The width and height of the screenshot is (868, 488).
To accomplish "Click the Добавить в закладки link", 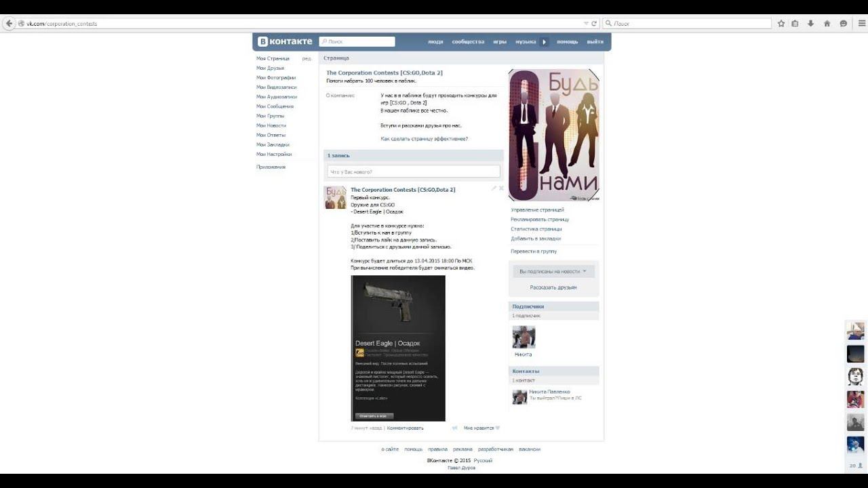I will [x=536, y=239].
